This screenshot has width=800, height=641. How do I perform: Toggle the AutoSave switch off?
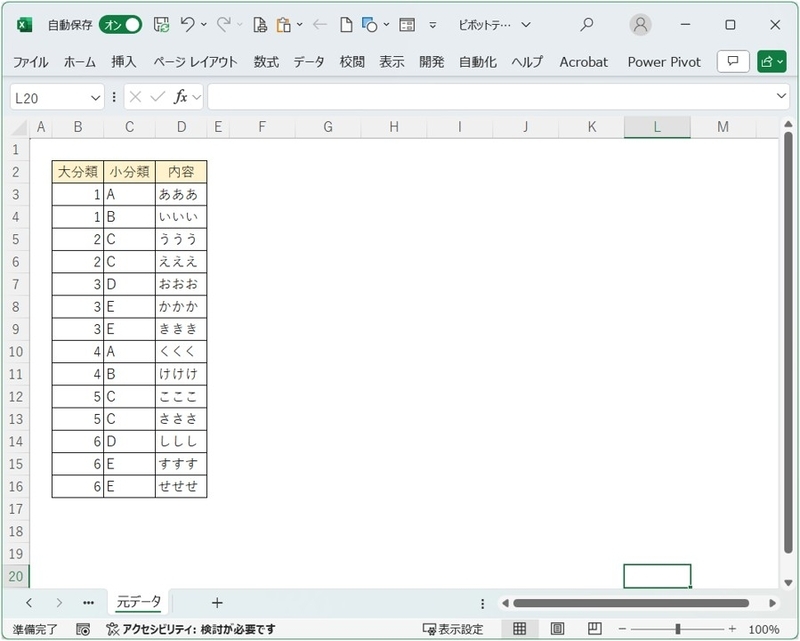tap(121, 24)
